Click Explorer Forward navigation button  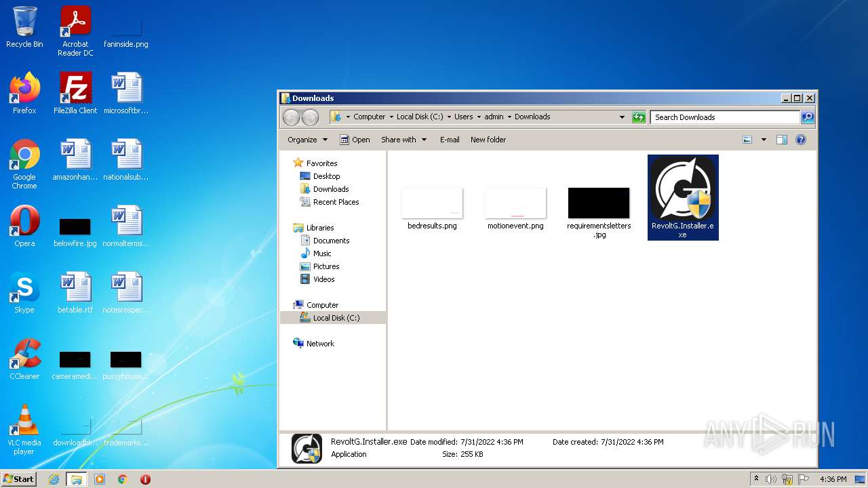[310, 117]
